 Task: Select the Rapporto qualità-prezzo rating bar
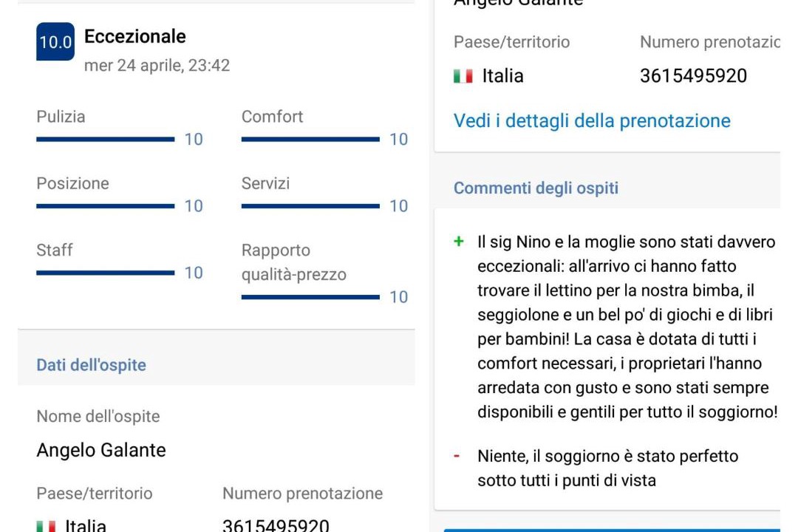pyautogui.click(x=310, y=297)
